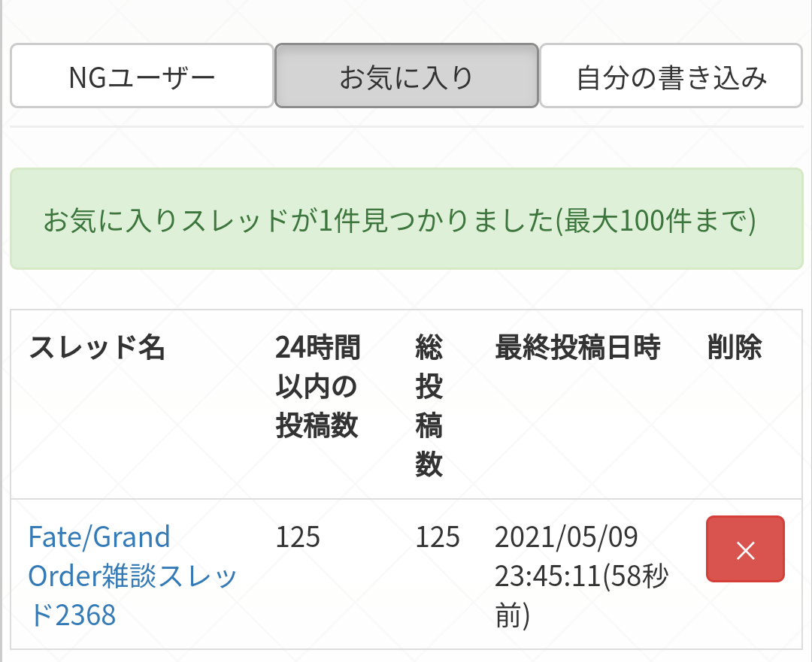Select the お気に入り tab
812x662 pixels.
pos(406,77)
